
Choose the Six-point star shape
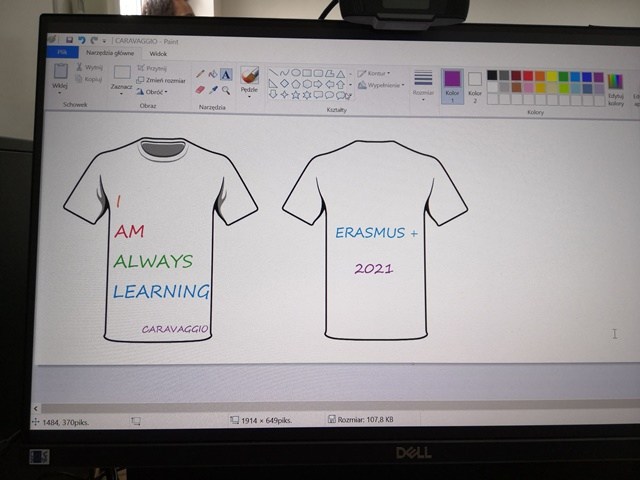[307, 96]
